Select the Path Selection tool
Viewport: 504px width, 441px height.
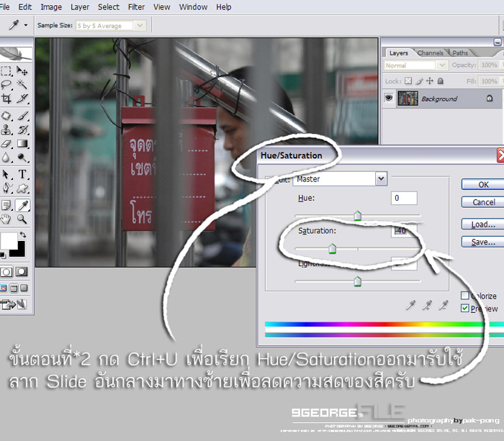(6, 174)
